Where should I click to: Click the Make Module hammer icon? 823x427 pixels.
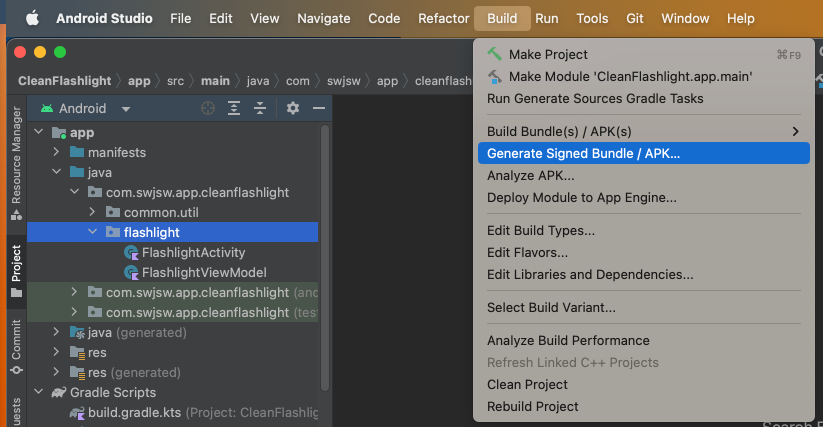point(494,77)
